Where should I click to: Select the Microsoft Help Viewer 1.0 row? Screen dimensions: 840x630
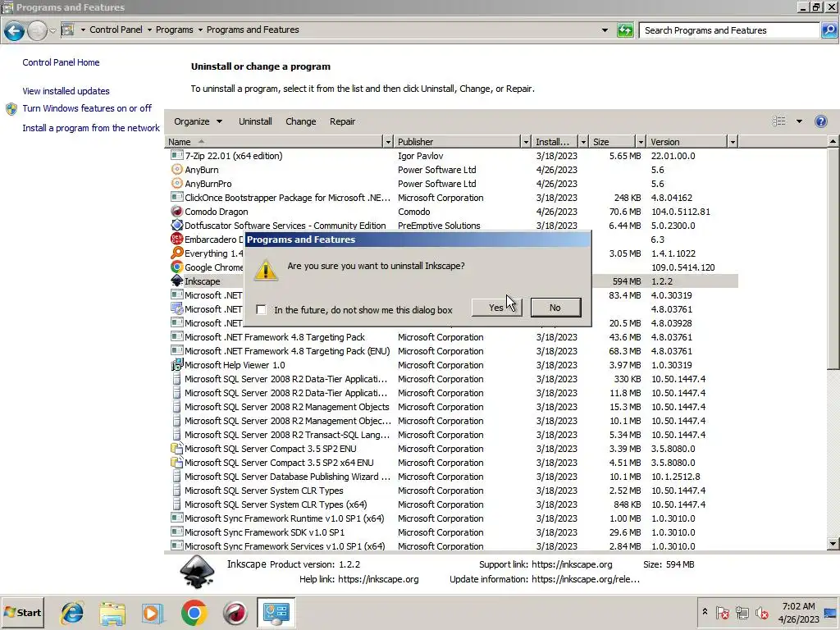pyautogui.click(x=451, y=365)
